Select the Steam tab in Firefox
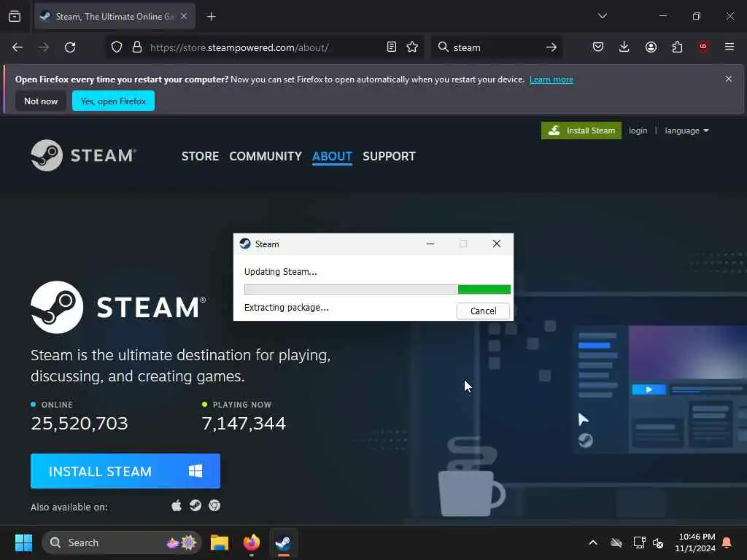Viewport: 747px width, 560px height. coord(115,16)
